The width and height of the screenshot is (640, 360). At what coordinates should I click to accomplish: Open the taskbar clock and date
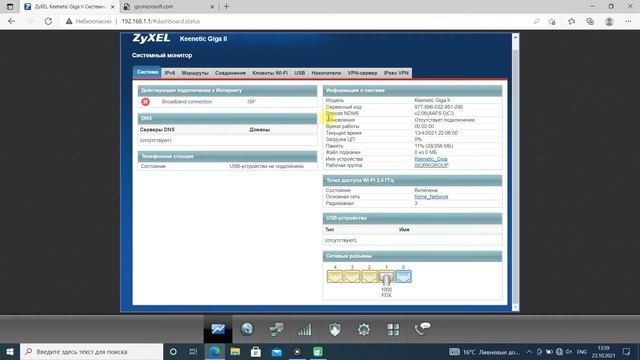point(603,351)
